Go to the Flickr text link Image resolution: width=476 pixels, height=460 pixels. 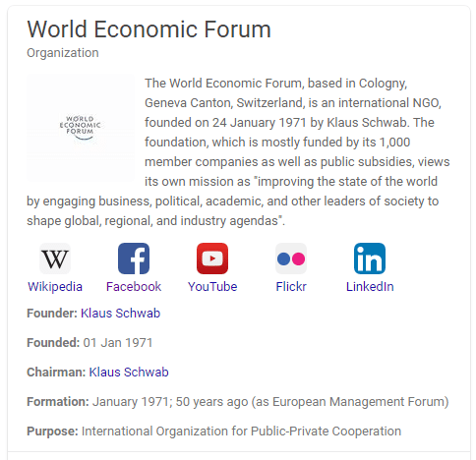point(291,287)
